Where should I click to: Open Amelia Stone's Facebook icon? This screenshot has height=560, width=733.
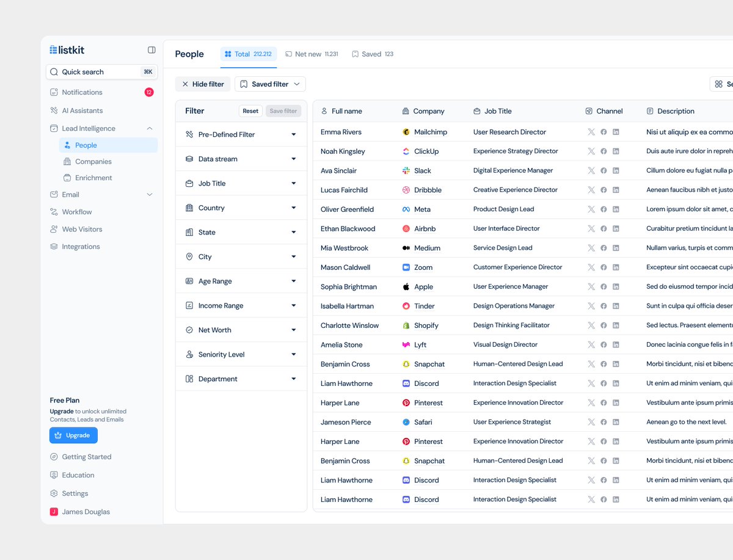604,344
